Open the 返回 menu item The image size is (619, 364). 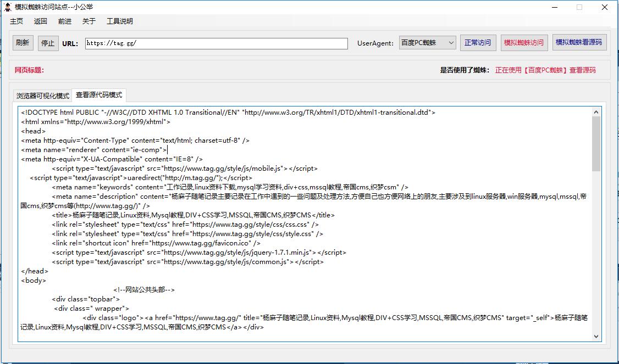[41, 21]
